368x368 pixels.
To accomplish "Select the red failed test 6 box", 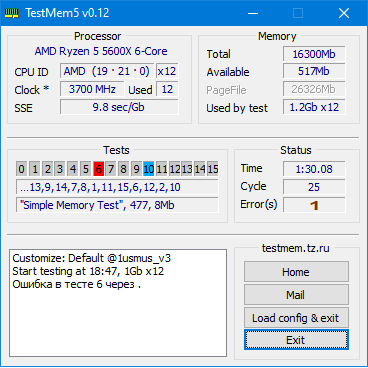I will coord(98,169).
